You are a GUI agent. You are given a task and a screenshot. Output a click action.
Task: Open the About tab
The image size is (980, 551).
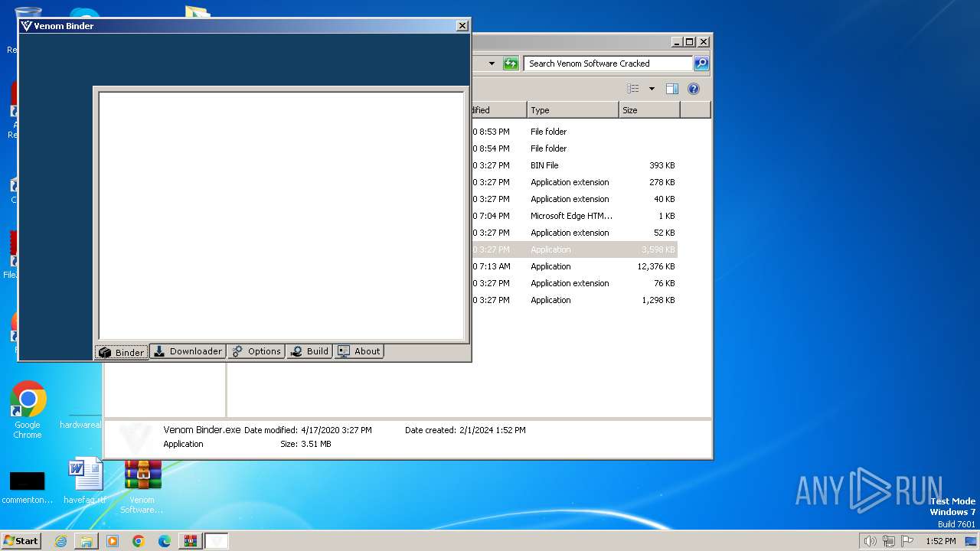(x=359, y=351)
